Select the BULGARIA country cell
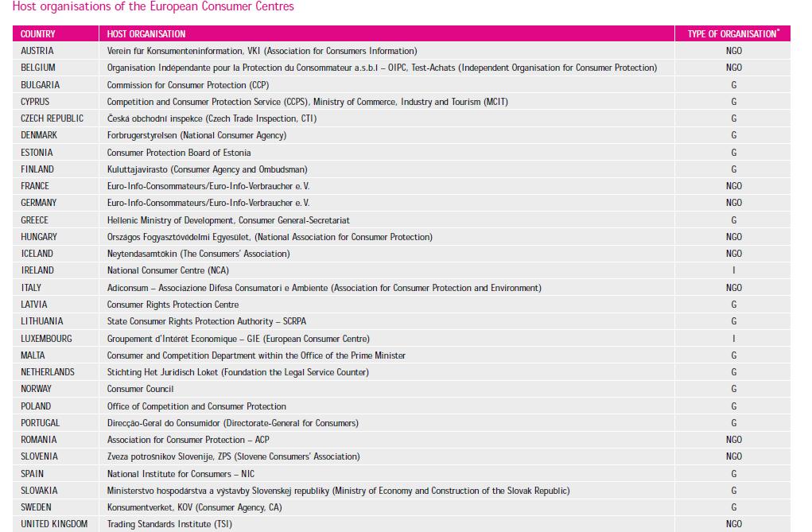The width and height of the screenshot is (812, 532). coord(56,84)
